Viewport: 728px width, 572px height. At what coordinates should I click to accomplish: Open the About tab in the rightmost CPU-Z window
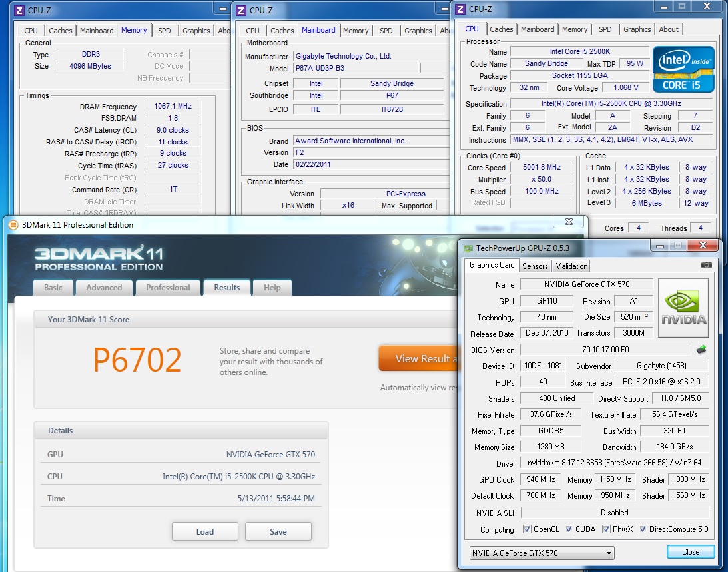click(669, 29)
